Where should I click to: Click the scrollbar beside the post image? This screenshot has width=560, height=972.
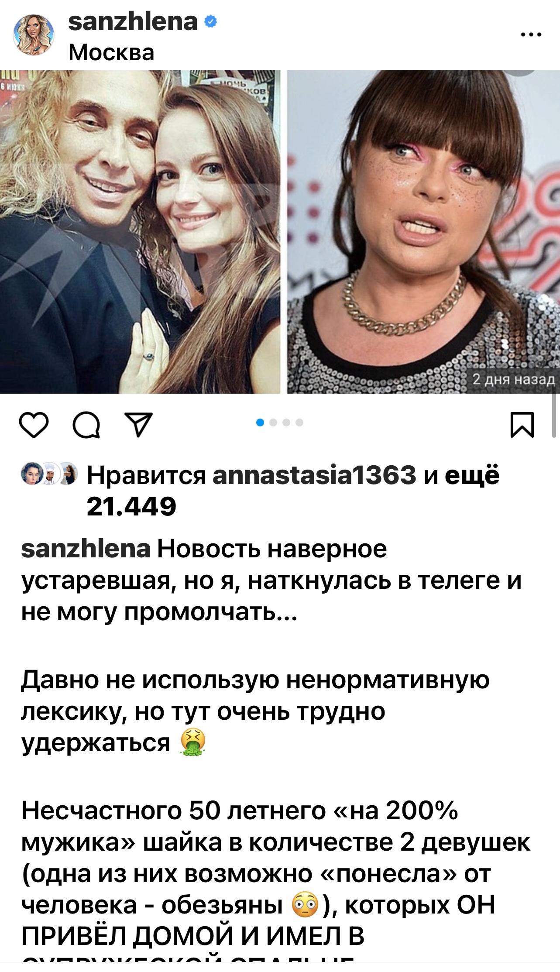point(554,415)
